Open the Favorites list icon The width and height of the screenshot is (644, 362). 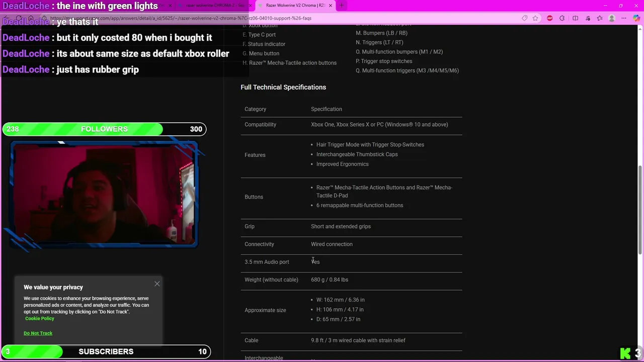click(600, 18)
